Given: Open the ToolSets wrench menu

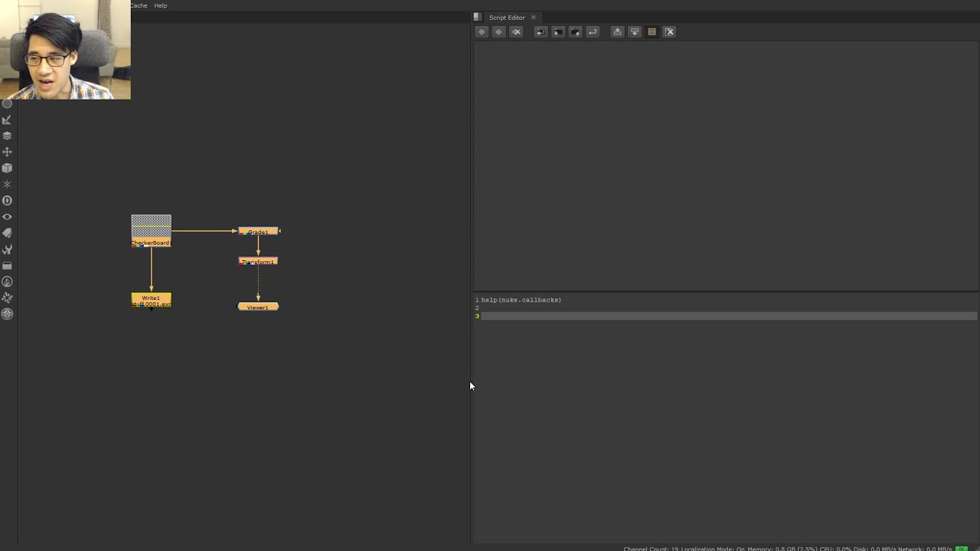Looking at the screenshot, I should point(7,249).
